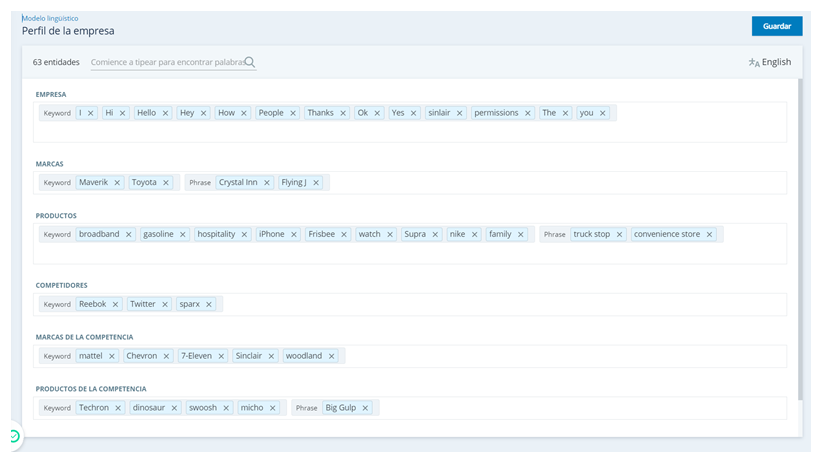The image size is (816, 458).
Task: Remove the How keyword tag
Action: [x=244, y=113]
